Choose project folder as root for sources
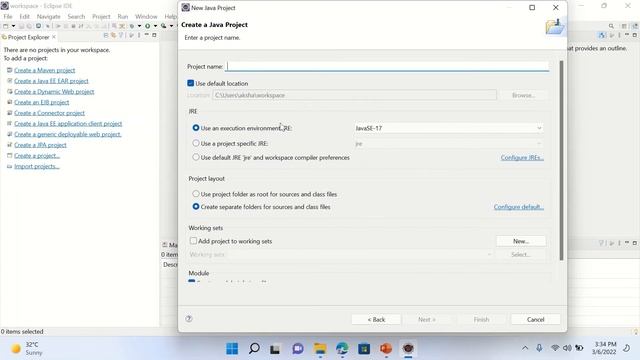This screenshot has height=360, width=640. (x=196, y=194)
